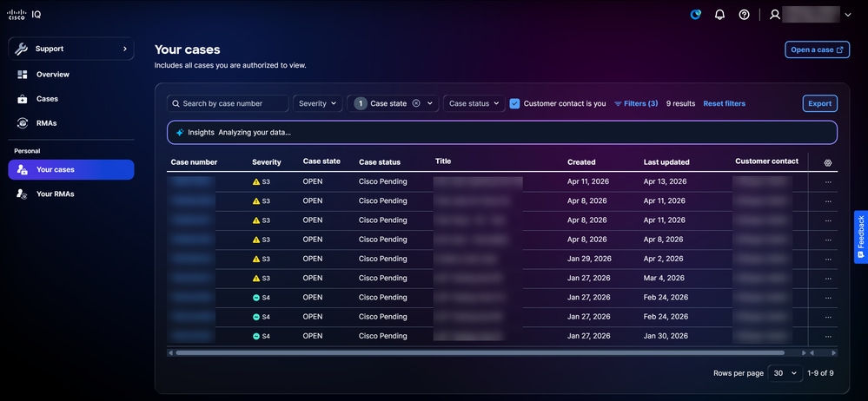Click scrollbar left arrow

[170, 352]
